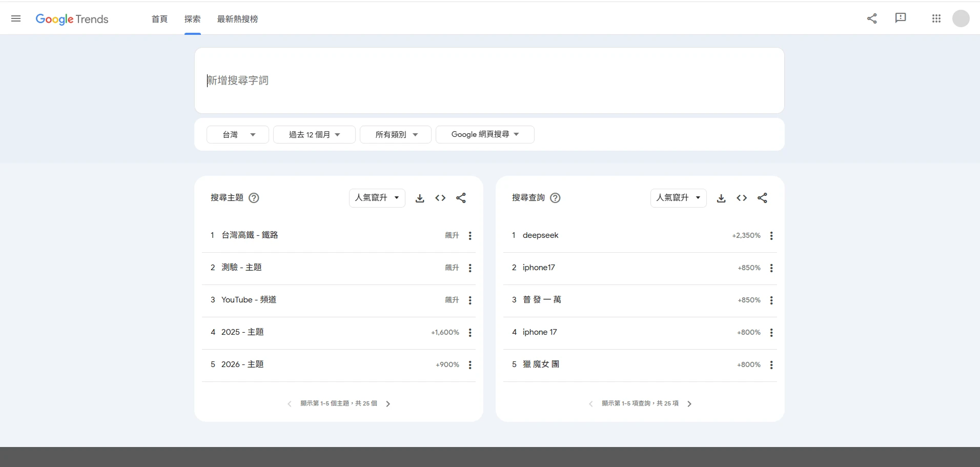Open the Google apps grid
980x467 pixels.
[x=935, y=18]
